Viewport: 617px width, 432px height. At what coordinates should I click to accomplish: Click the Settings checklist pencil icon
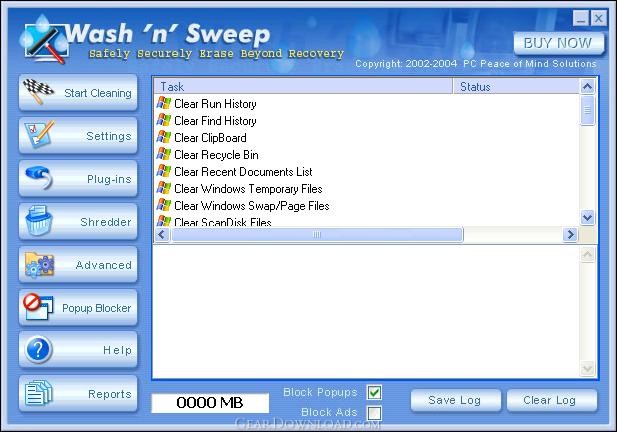[x=39, y=134]
